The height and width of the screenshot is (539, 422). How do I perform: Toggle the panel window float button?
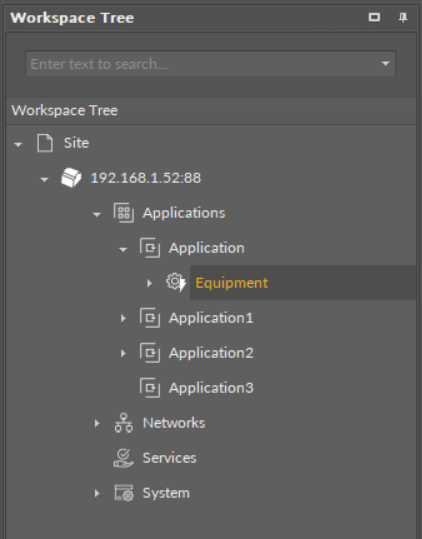[374, 17]
